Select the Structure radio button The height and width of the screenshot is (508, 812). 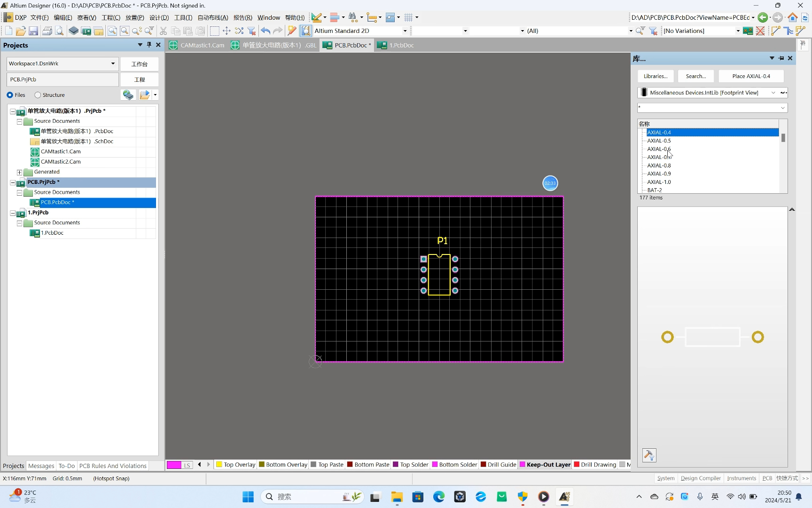point(37,95)
